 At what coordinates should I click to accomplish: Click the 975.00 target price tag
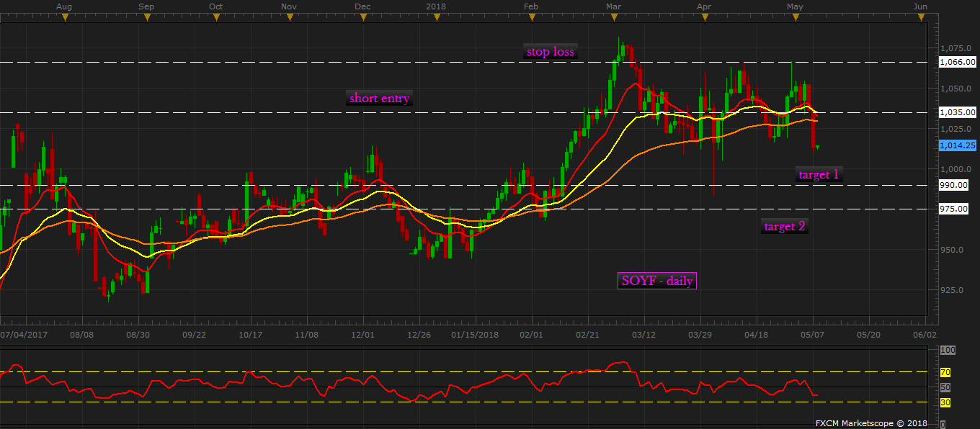954,209
